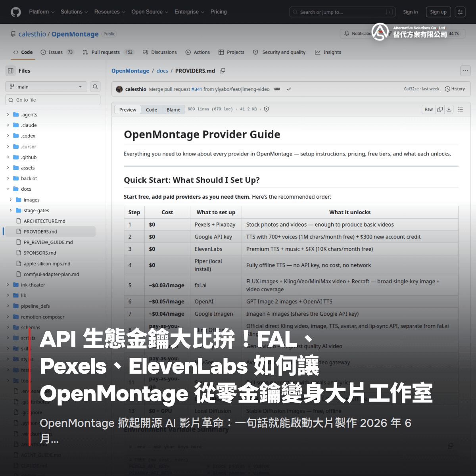
Task: Copy file path icon beside PROVIDERS.md
Action: pyautogui.click(x=223, y=71)
